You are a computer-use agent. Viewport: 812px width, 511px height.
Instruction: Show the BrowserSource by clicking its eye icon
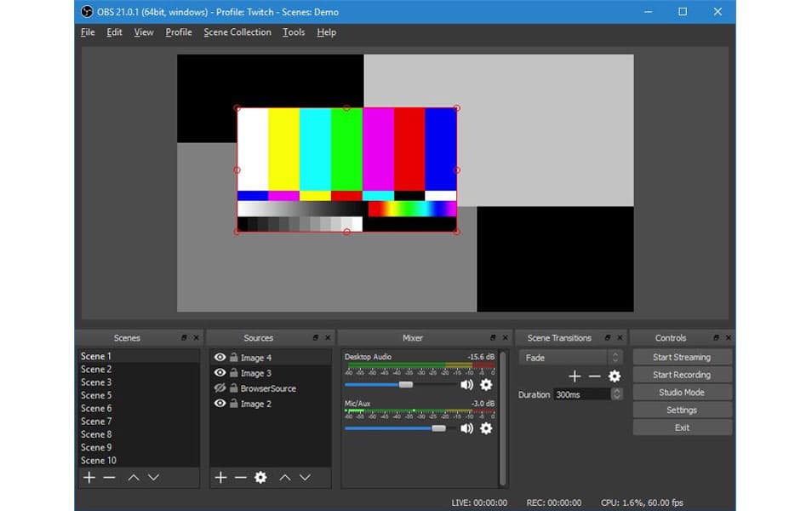[220, 388]
